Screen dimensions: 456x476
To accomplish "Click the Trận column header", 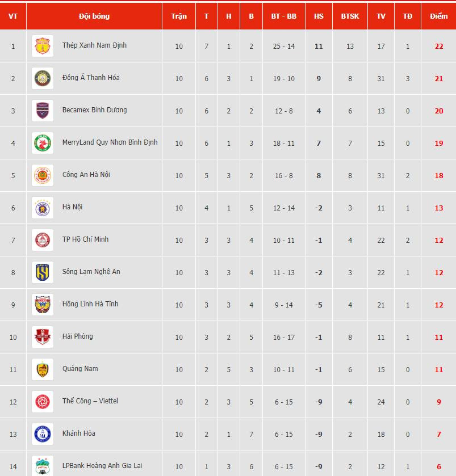I will (x=179, y=16).
